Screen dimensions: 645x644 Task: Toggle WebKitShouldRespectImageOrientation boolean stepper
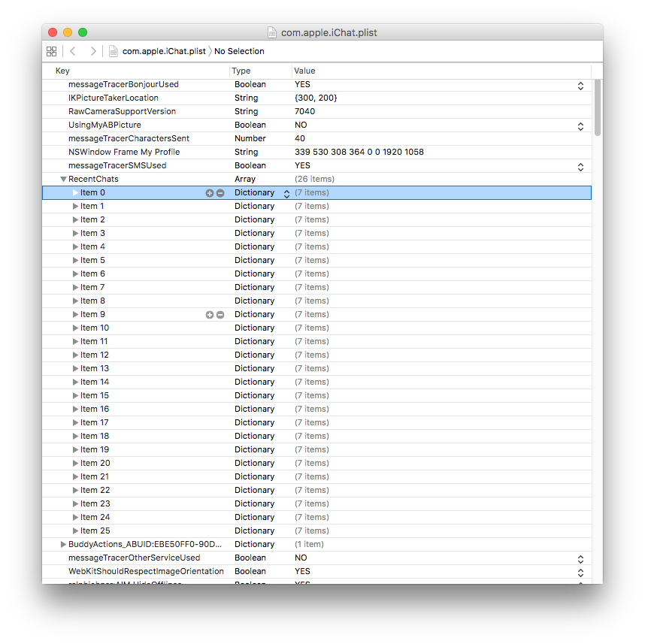pyautogui.click(x=580, y=573)
